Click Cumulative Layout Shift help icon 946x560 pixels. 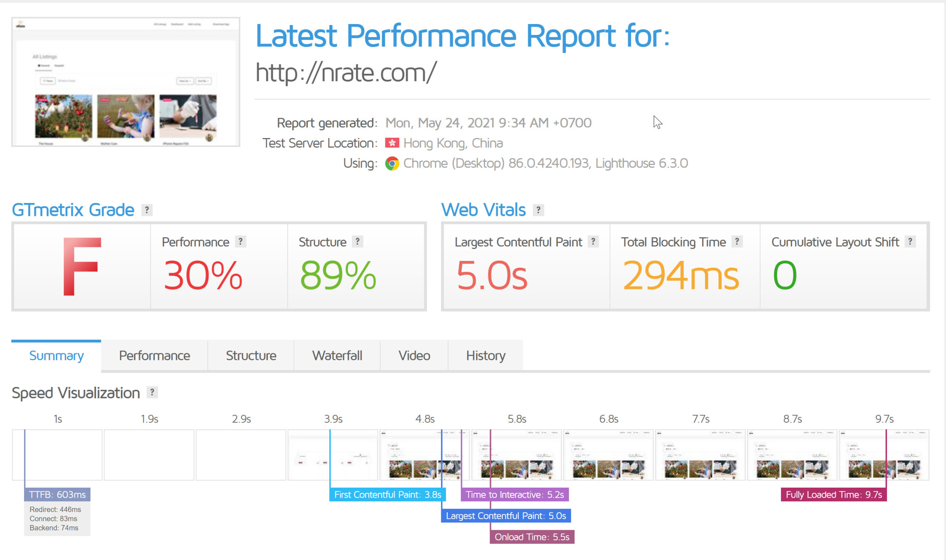910,241
